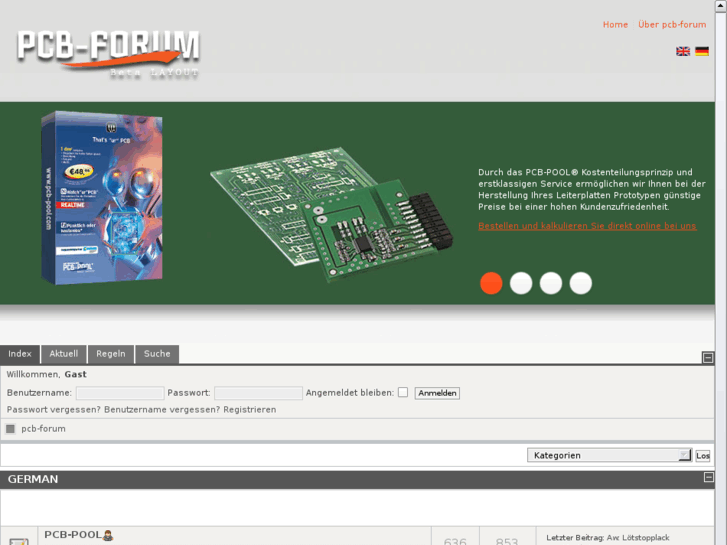This screenshot has height=545, width=727.
Task: Select the fourth slider dot
Action: click(x=580, y=283)
